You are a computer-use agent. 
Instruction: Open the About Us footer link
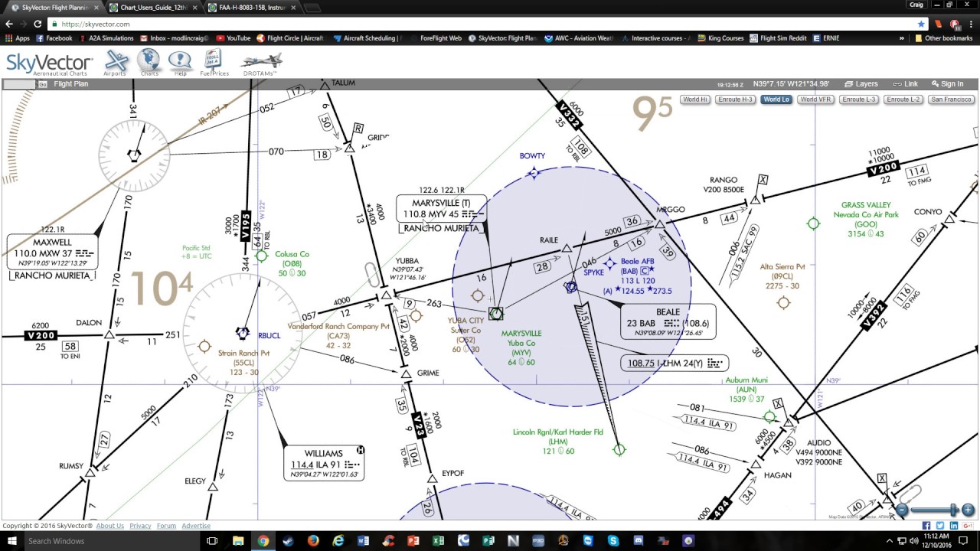110,526
